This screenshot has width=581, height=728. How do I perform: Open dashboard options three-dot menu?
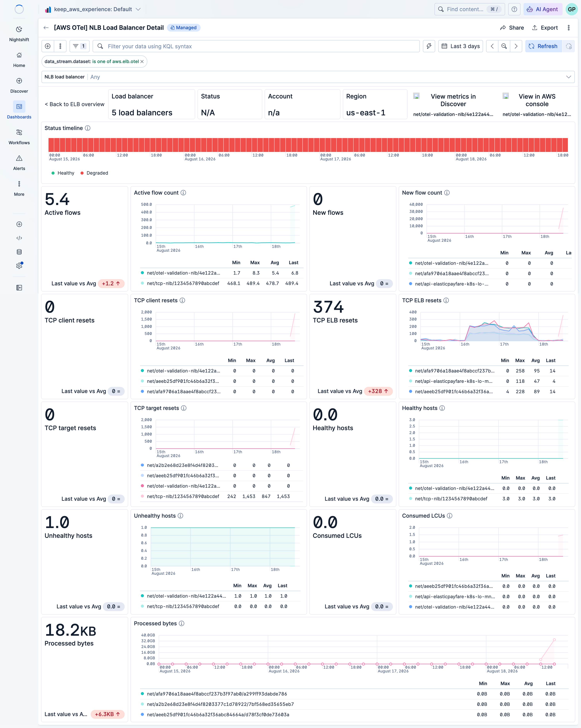569,28
